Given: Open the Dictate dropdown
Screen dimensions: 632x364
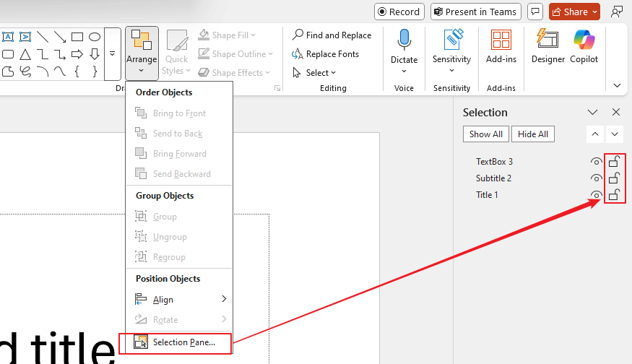Looking at the screenshot, I should click(404, 53).
